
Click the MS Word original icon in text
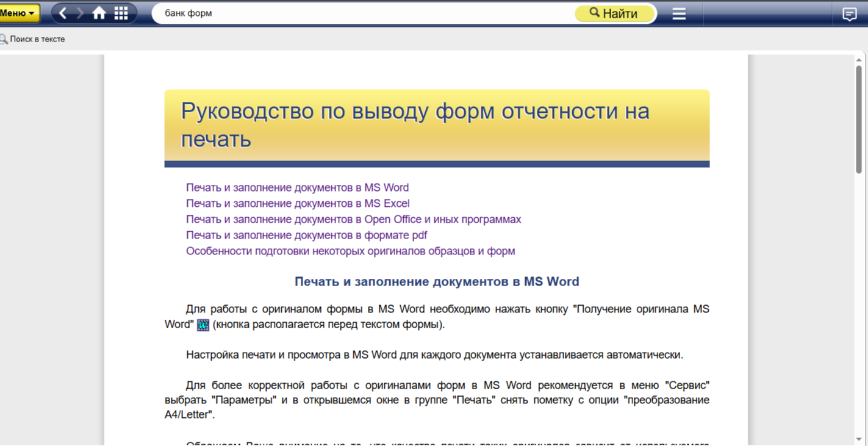[x=203, y=325]
